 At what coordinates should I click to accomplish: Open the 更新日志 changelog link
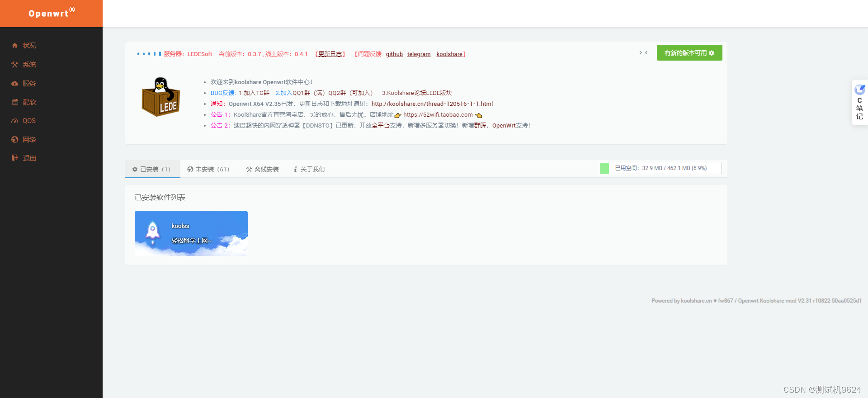pos(330,54)
